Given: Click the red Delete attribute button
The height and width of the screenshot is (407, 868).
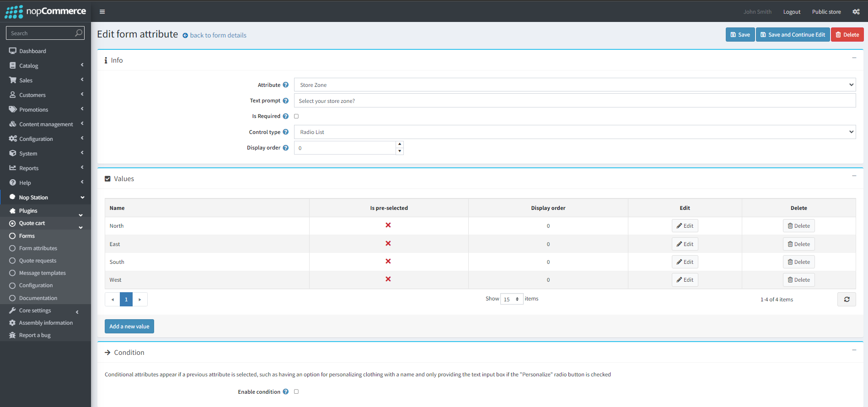Looking at the screenshot, I should coord(847,35).
